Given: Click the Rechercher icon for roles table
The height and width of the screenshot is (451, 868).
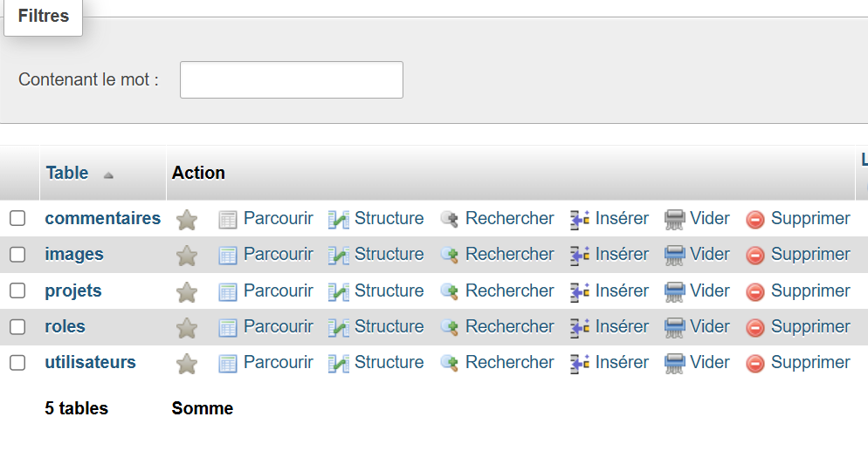Looking at the screenshot, I should (x=450, y=328).
